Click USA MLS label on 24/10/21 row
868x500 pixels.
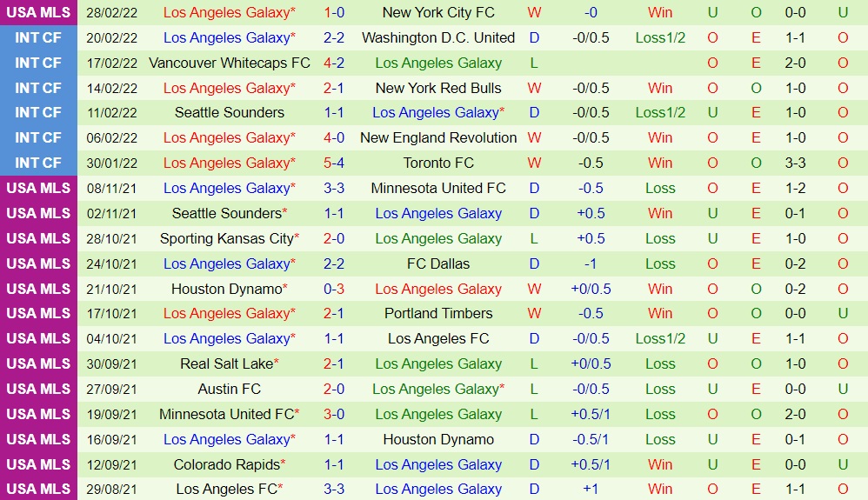coord(38,263)
